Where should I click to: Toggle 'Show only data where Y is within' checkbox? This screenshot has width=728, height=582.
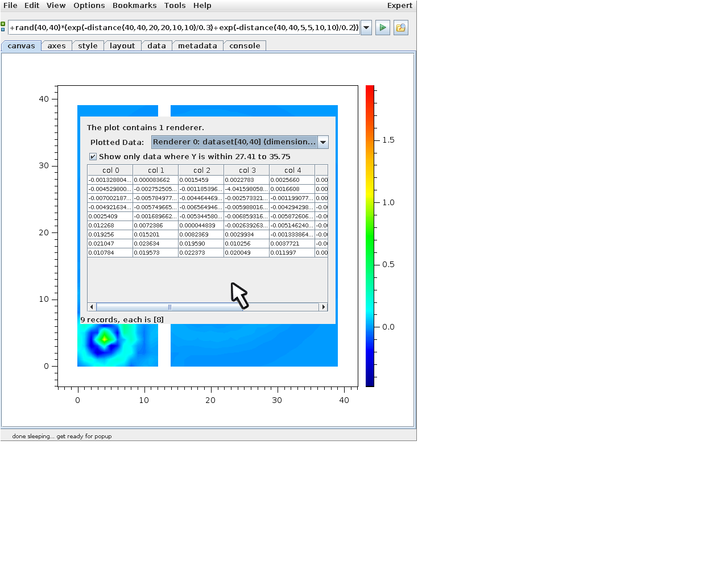(x=93, y=157)
